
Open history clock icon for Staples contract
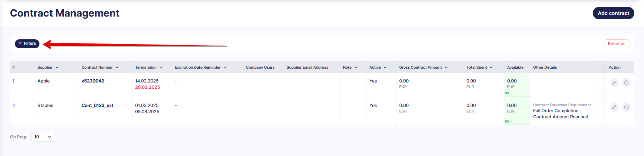tap(626, 107)
